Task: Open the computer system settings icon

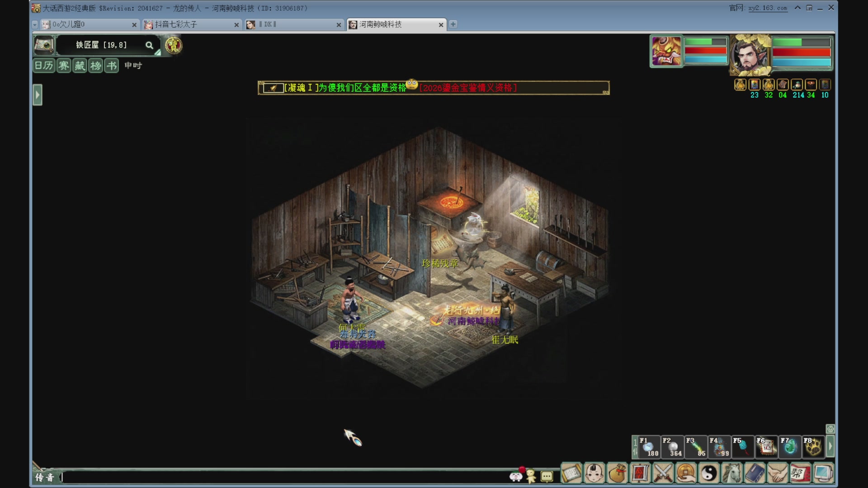Action: click(823, 473)
